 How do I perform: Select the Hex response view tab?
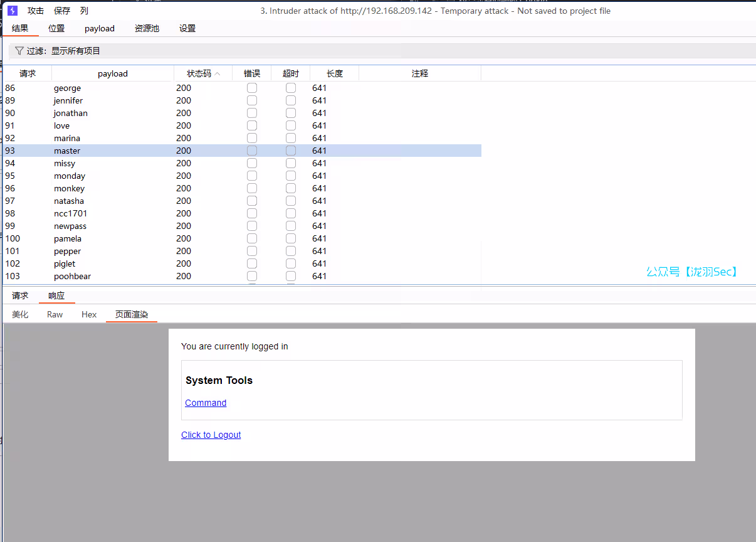click(x=89, y=314)
